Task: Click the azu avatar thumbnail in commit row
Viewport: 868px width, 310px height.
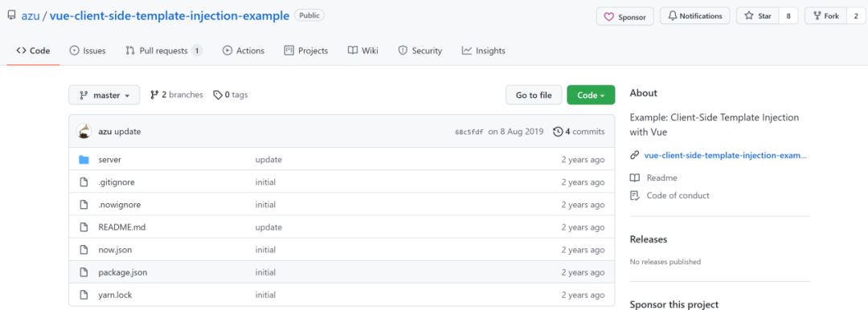Action: [x=84, y=131]
